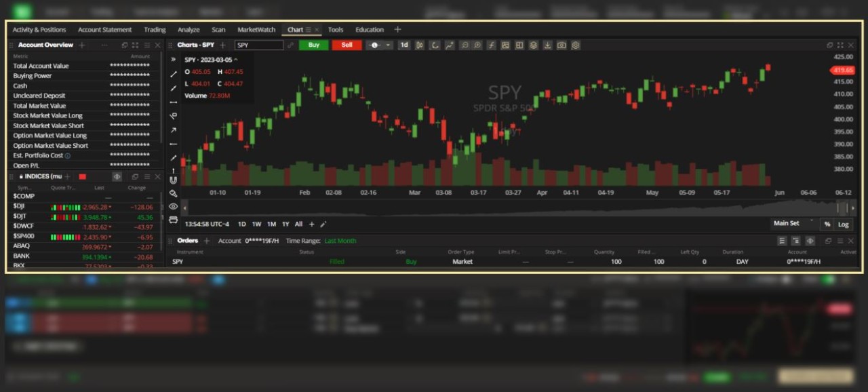Click the symbol link chain icon
Image resolution: width=868 pixels, height=392 pixels.
(x=291, y=45)
